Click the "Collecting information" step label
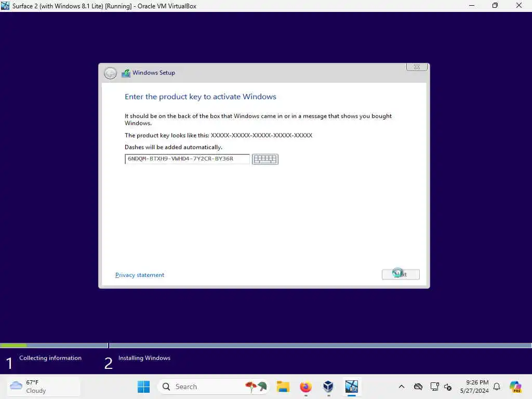532x399 pixels. click(50, 358)
